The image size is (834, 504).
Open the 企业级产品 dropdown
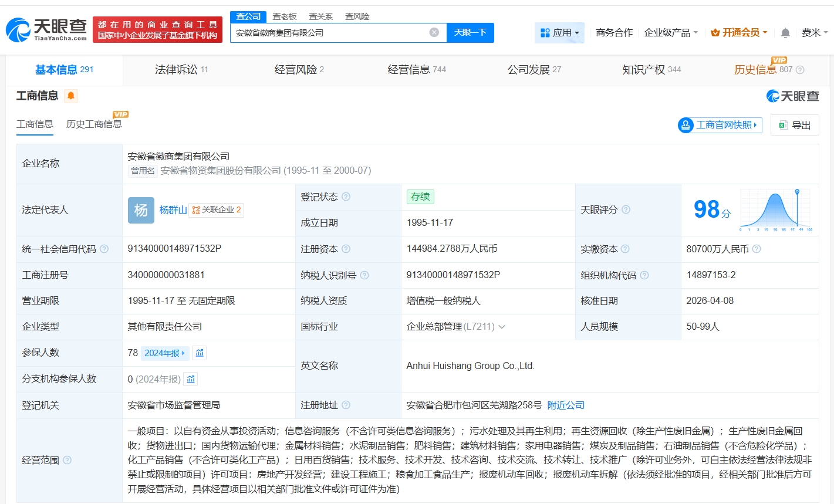(x=670, y=33)
